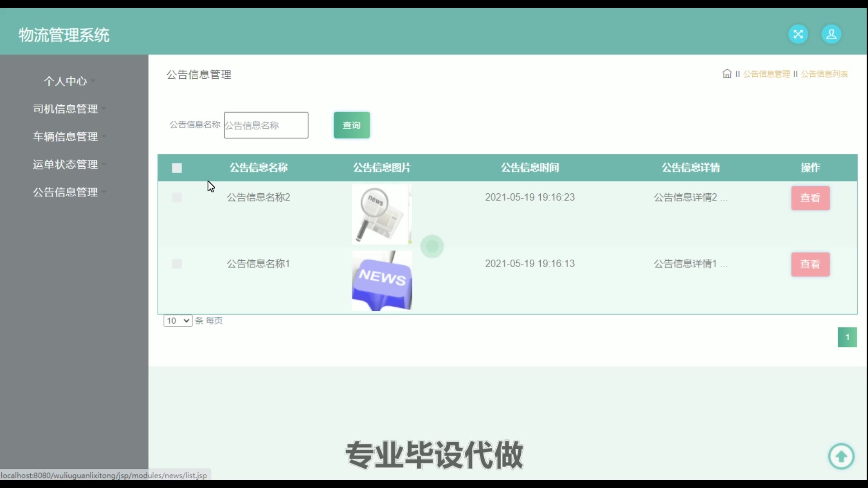Image resolution: width=868 pixels, height=488 pixels.
Task: Click the 公告信息图片 column header
Action: (382, 168)
